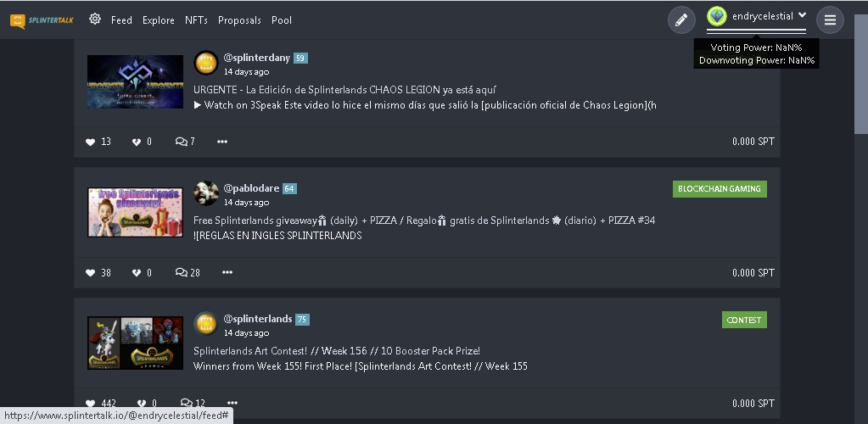This screenshot has height=424, width=868.
Task: Click the voting power bar under username
Action: 756,31
